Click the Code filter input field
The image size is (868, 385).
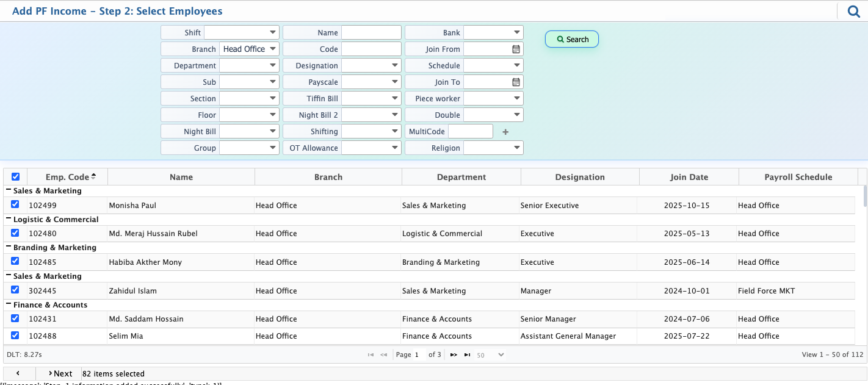[371, 49]
